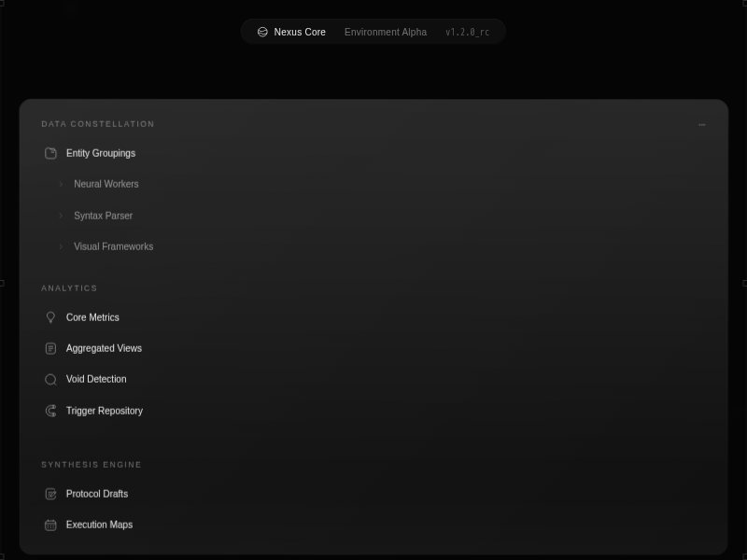Click the Core Metrics lightbulb icon

click(x=50, y=317)
